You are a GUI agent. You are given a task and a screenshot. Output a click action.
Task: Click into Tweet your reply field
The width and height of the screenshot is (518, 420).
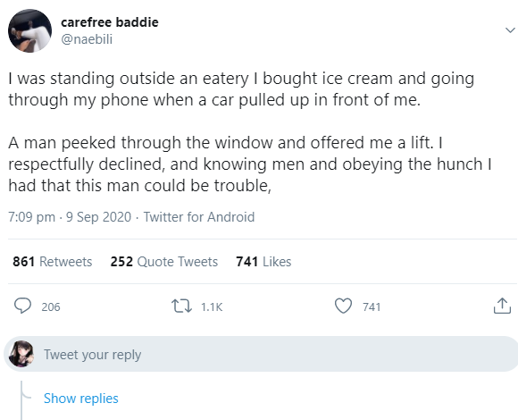tap(261, 354)
